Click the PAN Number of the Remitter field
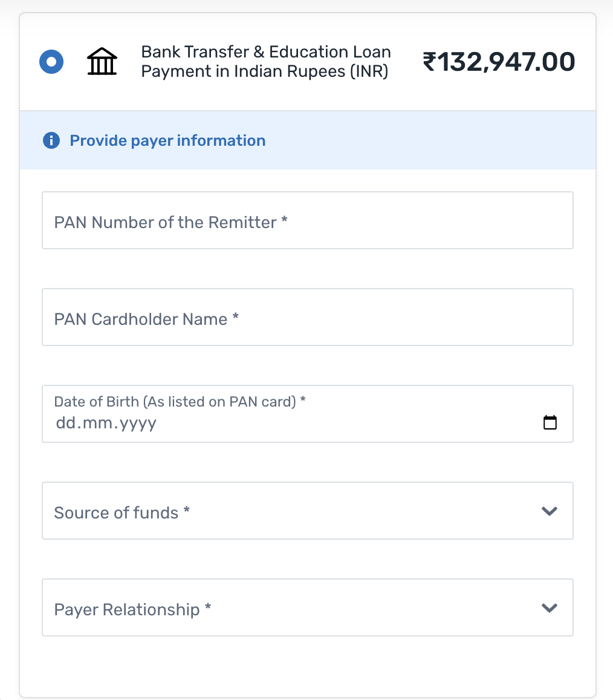The height and width of the screenshot is (700, 613). point(307,220)
